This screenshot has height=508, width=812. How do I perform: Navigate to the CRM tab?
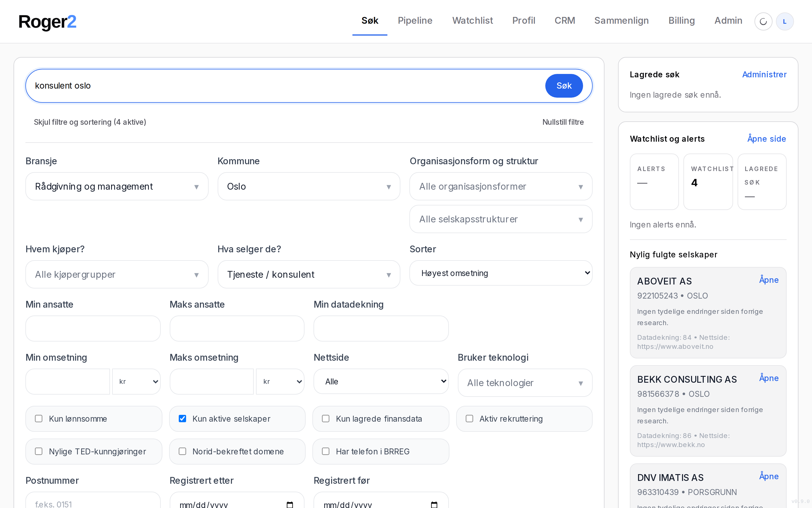(565, 21)
